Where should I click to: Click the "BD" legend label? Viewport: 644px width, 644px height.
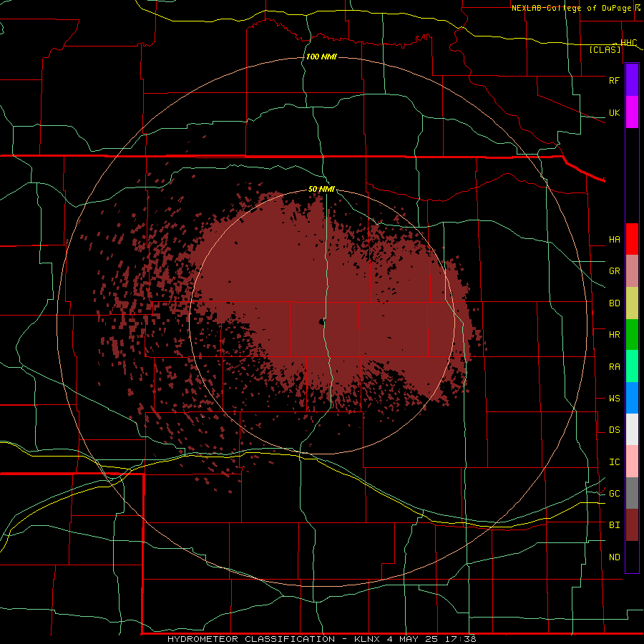[x=615, y=303]
